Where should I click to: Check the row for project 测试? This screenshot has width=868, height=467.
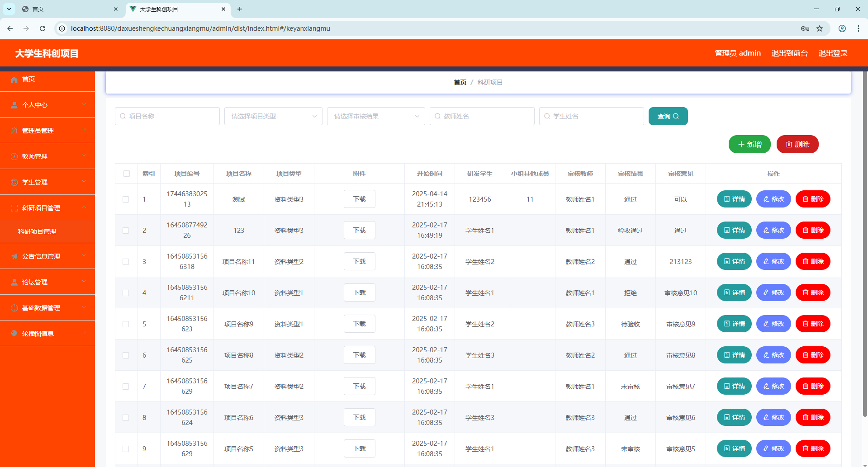(x=126, y=199)
